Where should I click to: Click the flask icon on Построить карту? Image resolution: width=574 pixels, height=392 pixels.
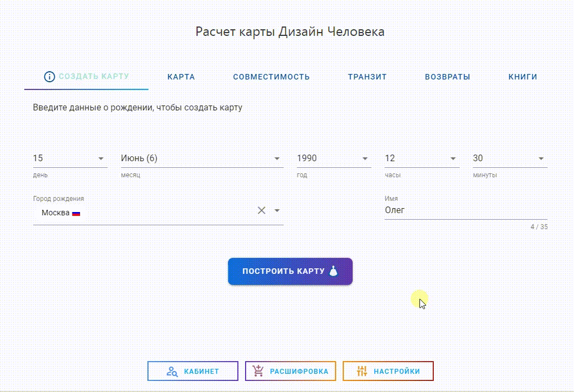pyautogui.click(x=333, y=271)
